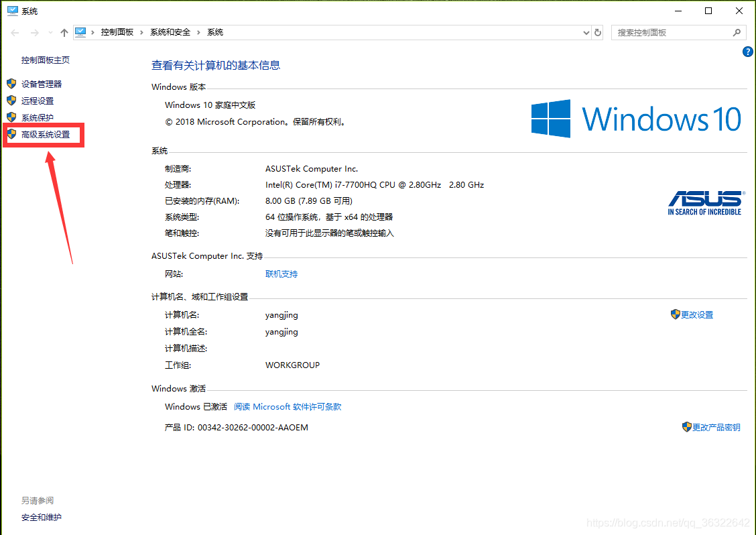Click the shield icon beside 高级系统设置
Screen dimensions: 756x535
click(x=11, y=134)
